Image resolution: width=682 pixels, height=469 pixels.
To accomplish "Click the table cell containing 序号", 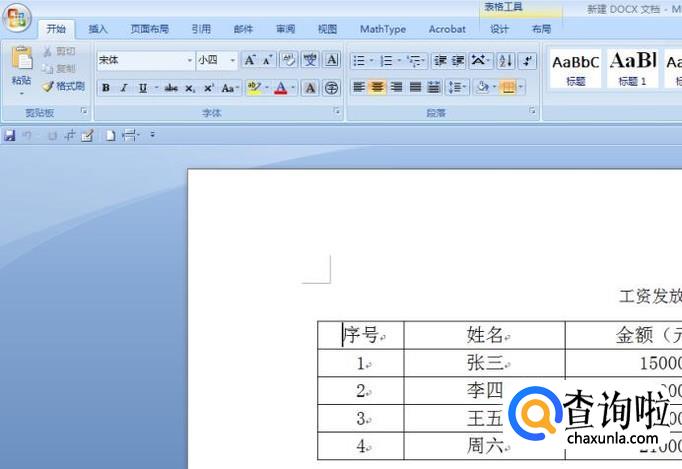I will pyautogui.click(x=361, y=335).
